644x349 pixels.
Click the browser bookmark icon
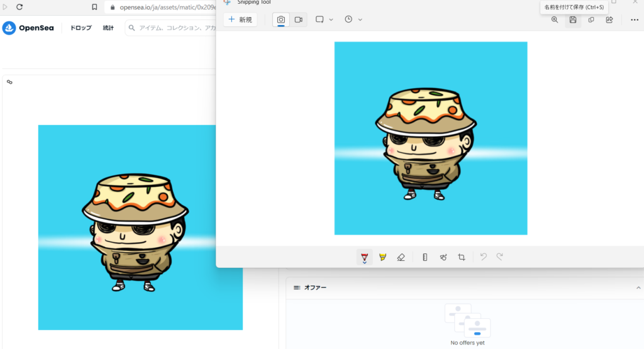(x=94, y=7)
